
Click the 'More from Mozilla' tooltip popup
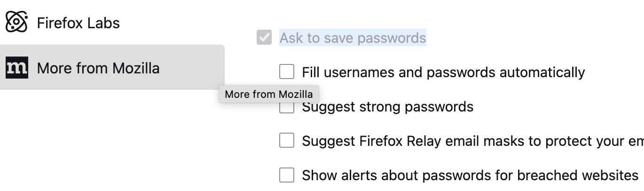pyautogui.click(x=268, y=94)
